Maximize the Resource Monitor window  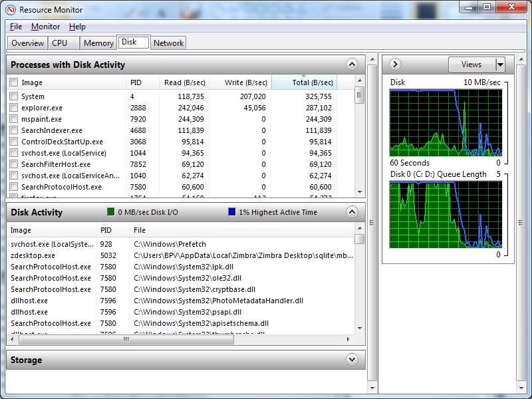[487, 7]
